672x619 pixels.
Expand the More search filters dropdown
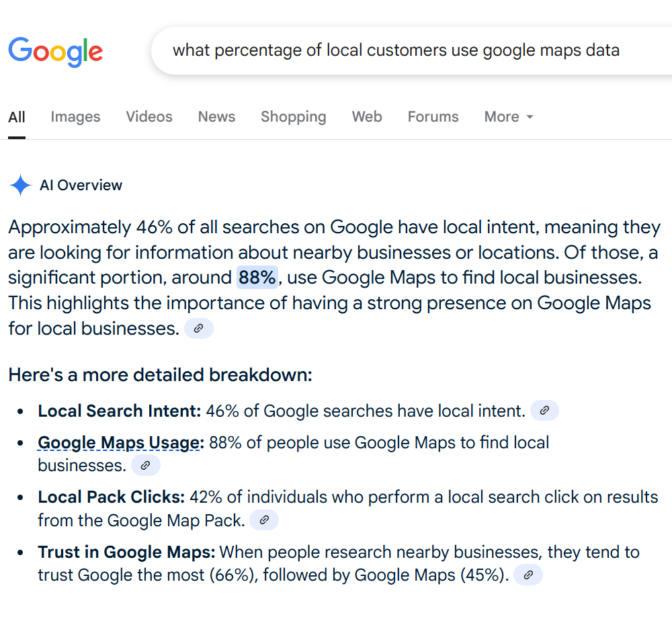[509, 116]
